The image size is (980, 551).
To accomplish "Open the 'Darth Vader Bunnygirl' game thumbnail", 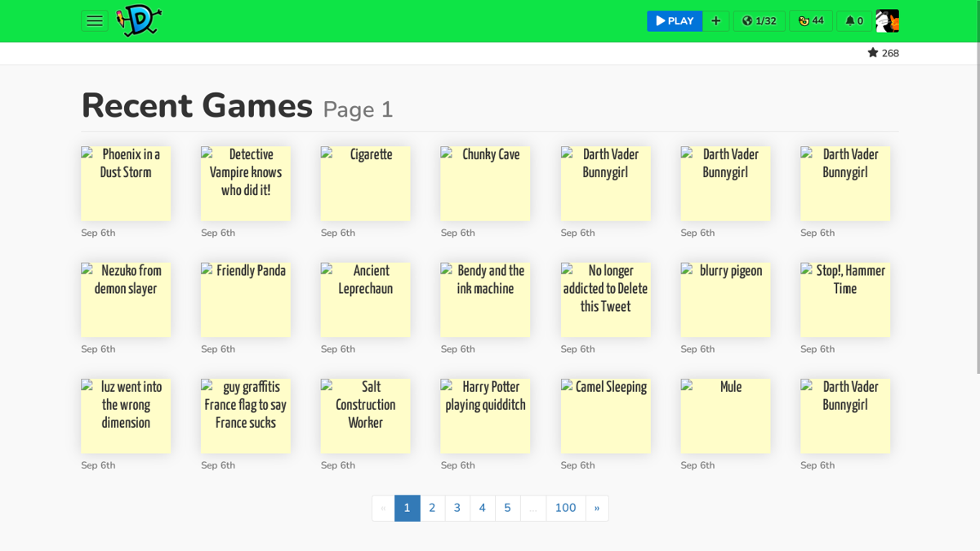I will pyautogui.click(x=605, y=183).
